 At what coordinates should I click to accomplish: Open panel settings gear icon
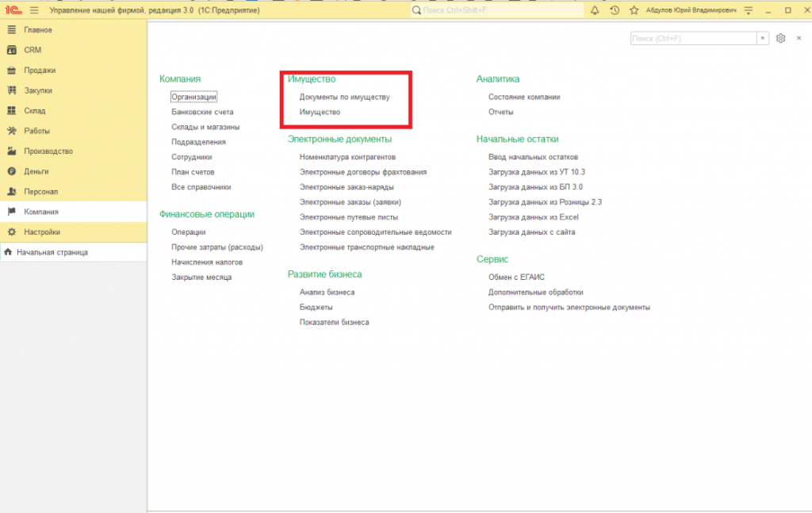pos(780,38)
